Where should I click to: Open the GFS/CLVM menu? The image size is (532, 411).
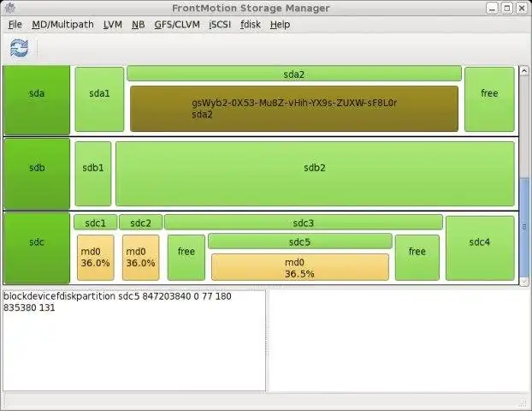[177, 25]
